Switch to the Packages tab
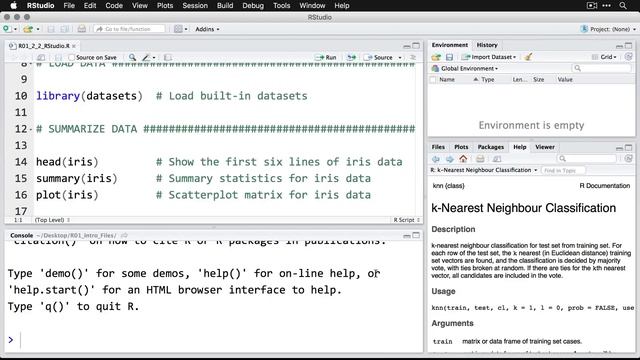 click(491, 147)
